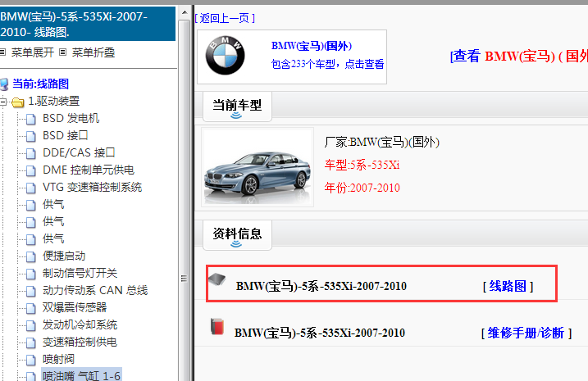
Task: Click the page icon beside 变速箱控制供电
Action: coord(31,342)
